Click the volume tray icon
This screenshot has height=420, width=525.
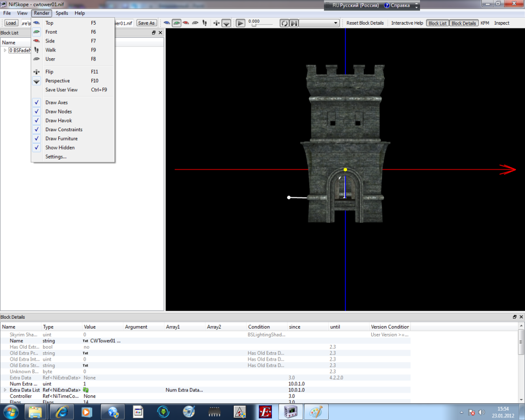click(481, 412)
